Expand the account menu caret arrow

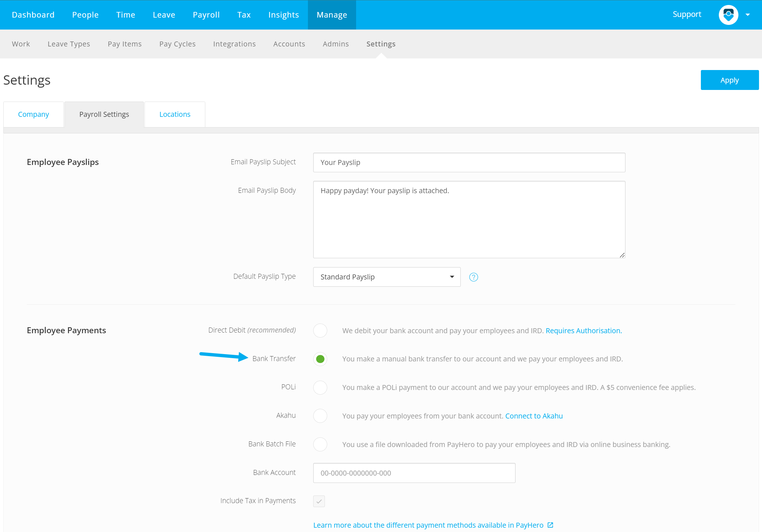click(x=747, y=15)
